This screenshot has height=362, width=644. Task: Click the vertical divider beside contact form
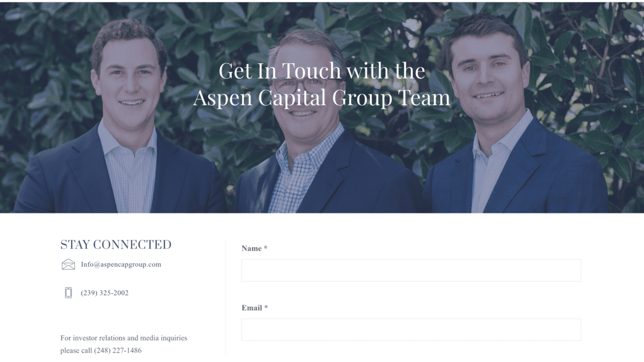point(226,298)
